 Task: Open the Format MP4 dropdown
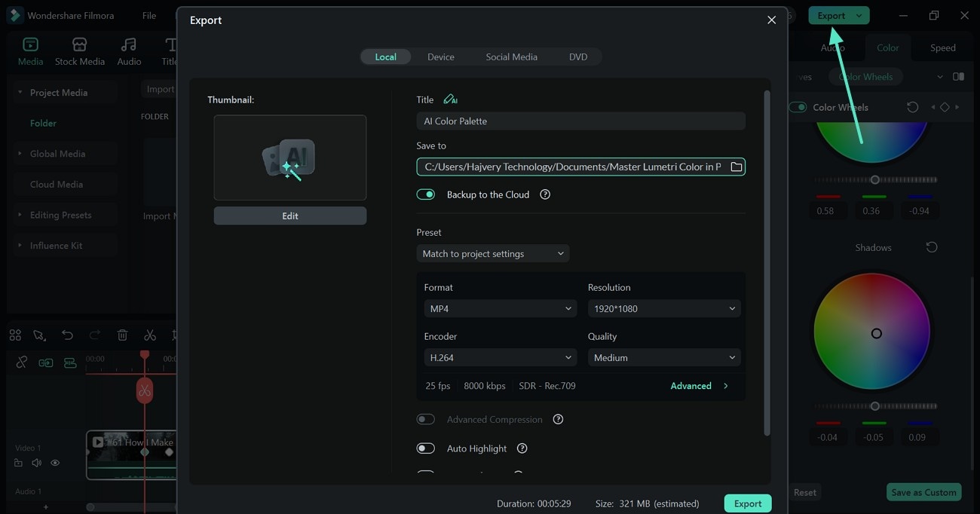point(500,308)
